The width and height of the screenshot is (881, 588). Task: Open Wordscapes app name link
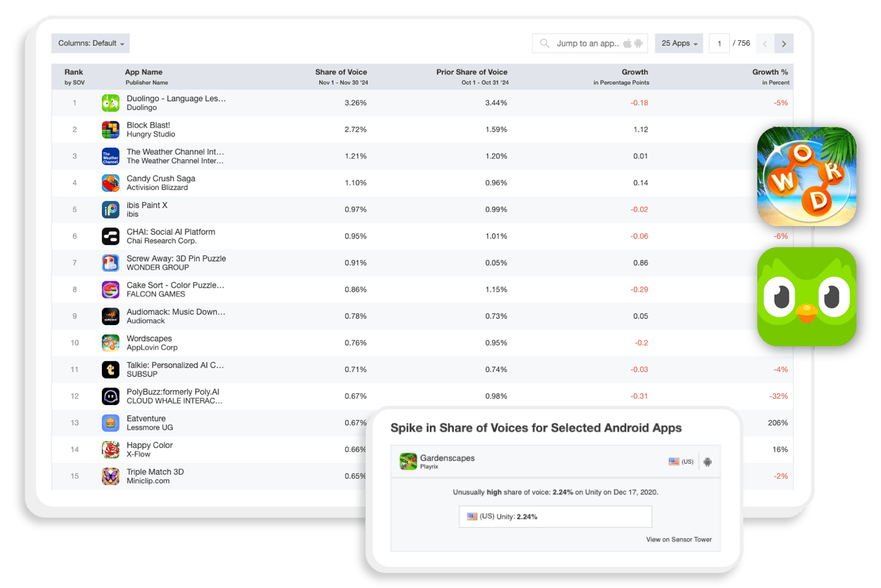pos(149,338)
